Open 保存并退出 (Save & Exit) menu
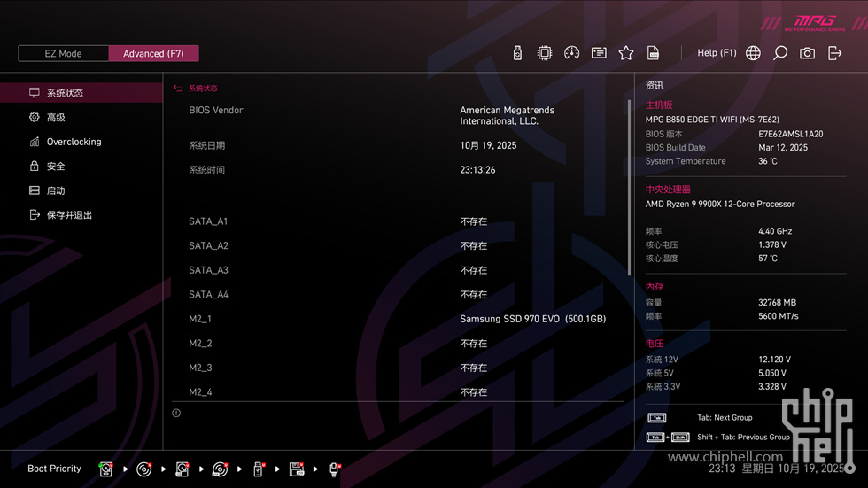The width and height of the screenshot is (868, 488). pos(69,214)
